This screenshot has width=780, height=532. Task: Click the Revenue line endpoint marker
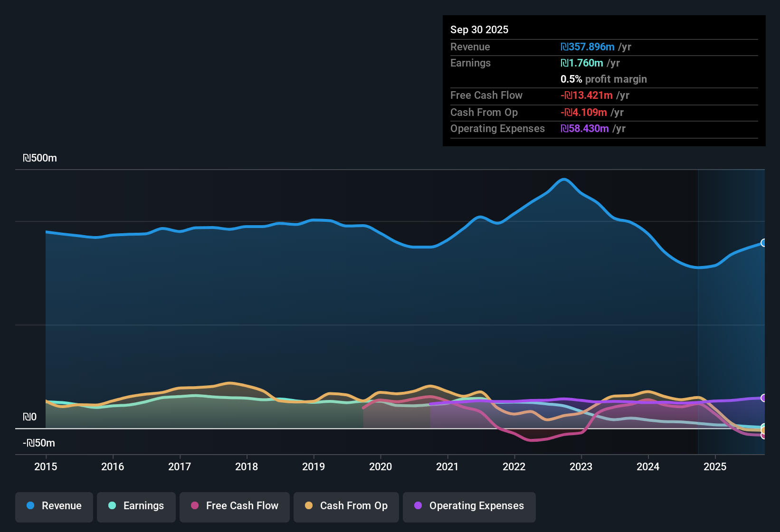pyautogui.click(x=763, y=243)
